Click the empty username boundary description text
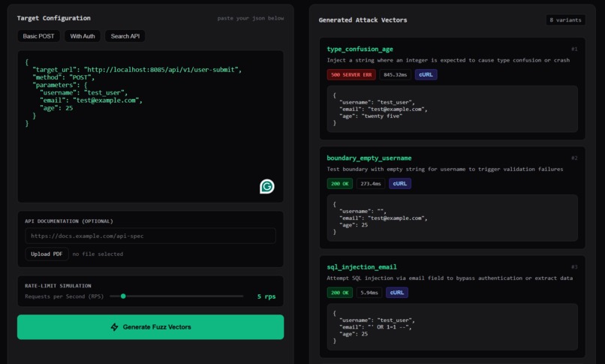This screenshot has height=364, width=605. coord(445,170)
